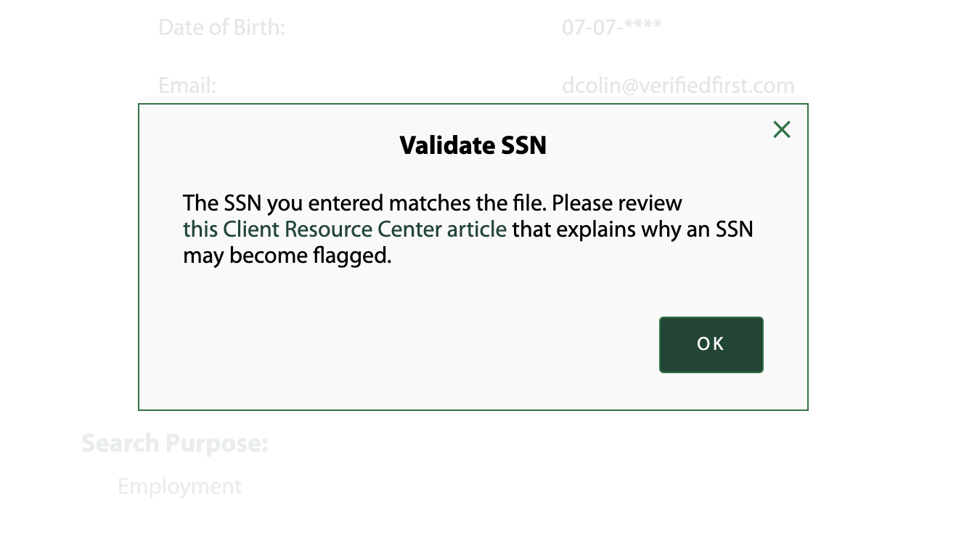Click the phrase 'may become flagged.'

pyautogui.click(x=287, y=256)
